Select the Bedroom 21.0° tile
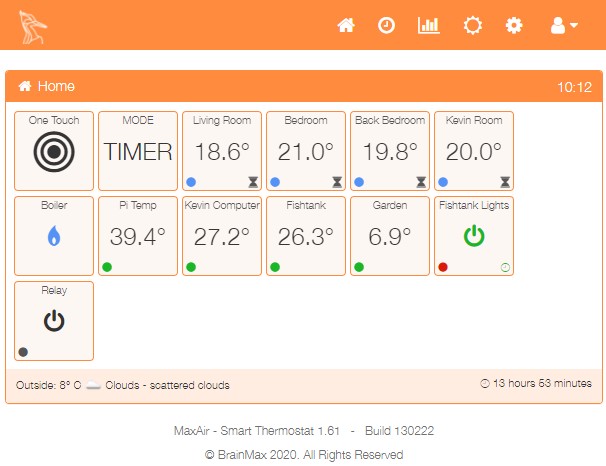This screenshot has height=466, width=606. [x=306, y=151]
